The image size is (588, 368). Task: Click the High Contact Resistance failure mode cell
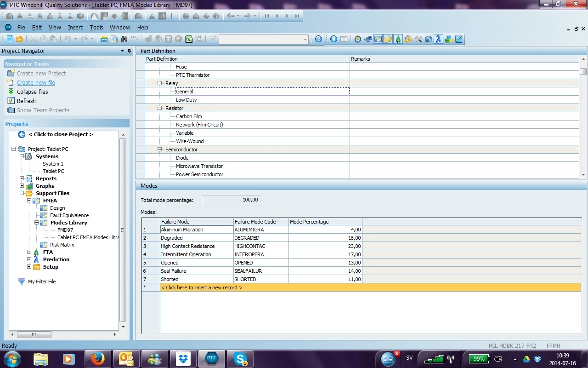(197, 246)
